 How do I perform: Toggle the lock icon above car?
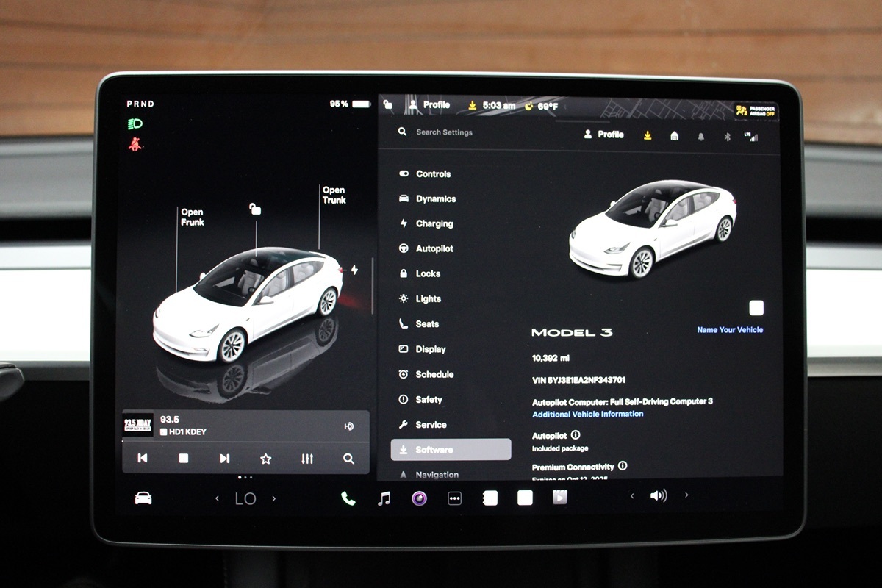(x=255, y=209)
